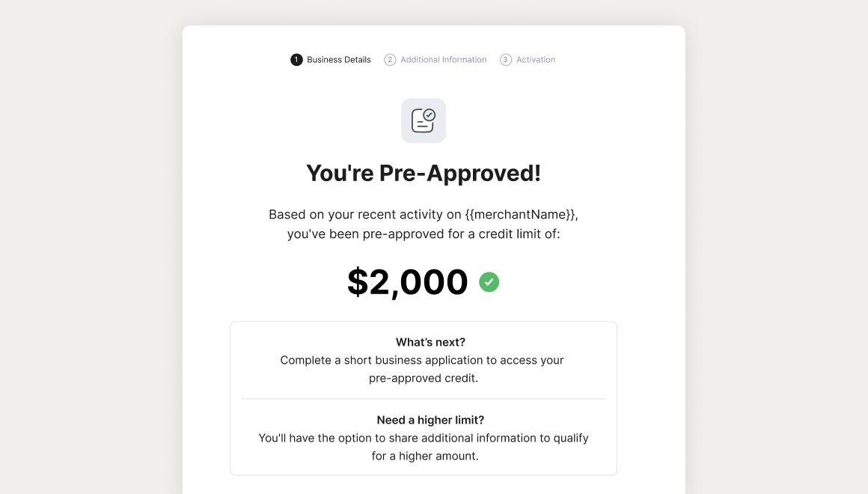Click the {{merchantName}} placeholder text
The width and height of the screenshot is (868, 494).
(x=522, y=215)
